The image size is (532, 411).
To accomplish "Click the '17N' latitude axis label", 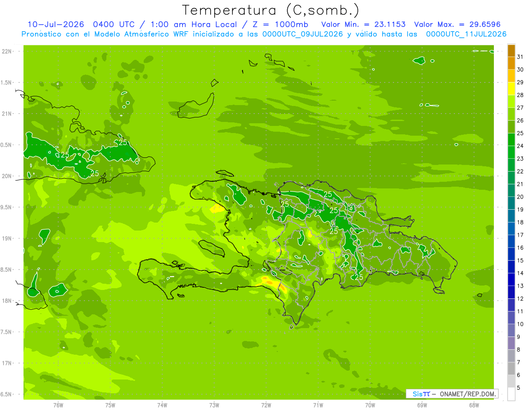I will coord(7,363).
